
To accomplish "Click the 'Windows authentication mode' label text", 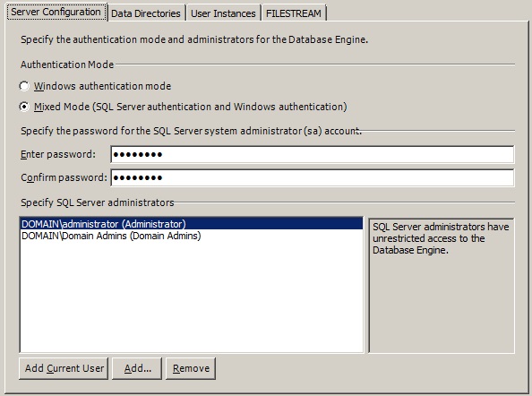I will click(x=102, y=86).
